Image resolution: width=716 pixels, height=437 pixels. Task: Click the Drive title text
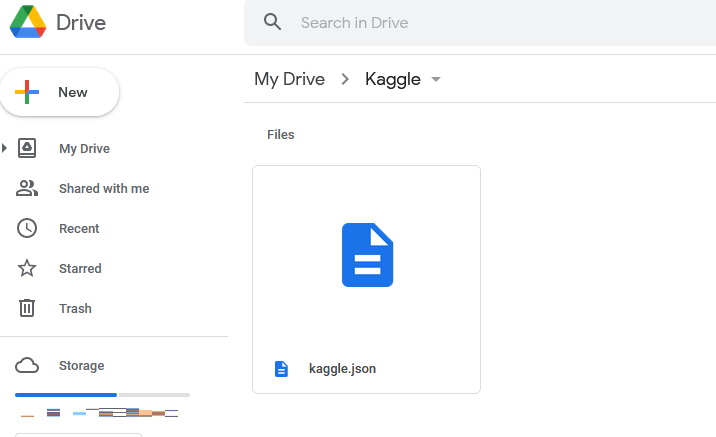point(81,22)
